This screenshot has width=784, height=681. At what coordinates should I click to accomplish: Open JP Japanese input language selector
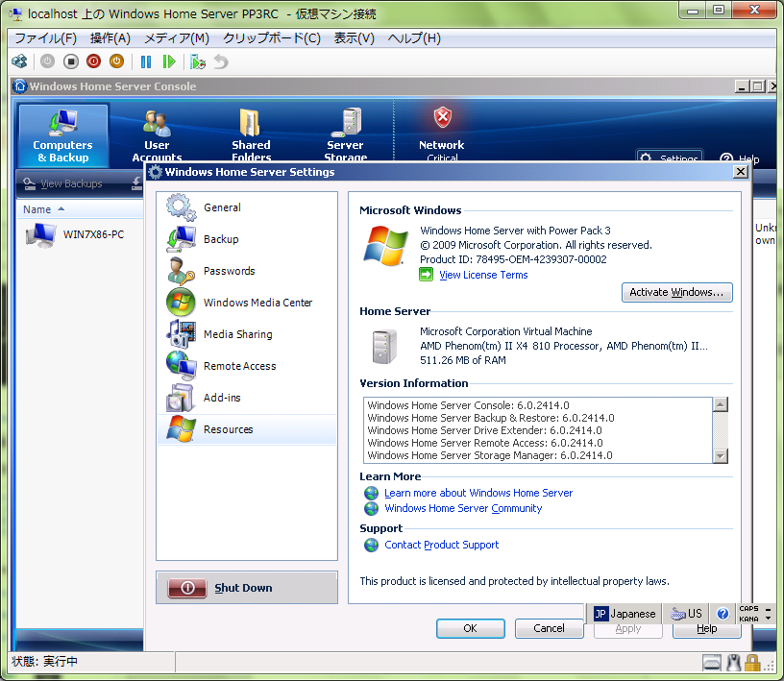coord(625,614)
